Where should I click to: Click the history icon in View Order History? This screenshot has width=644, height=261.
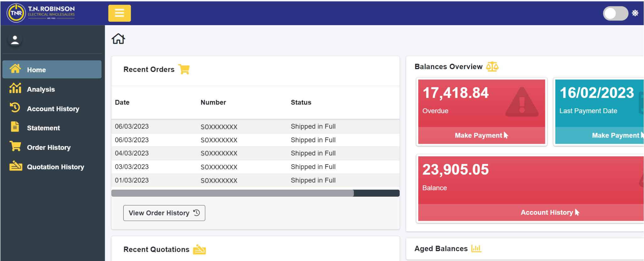pyautogui.click(x=197, y=213)
